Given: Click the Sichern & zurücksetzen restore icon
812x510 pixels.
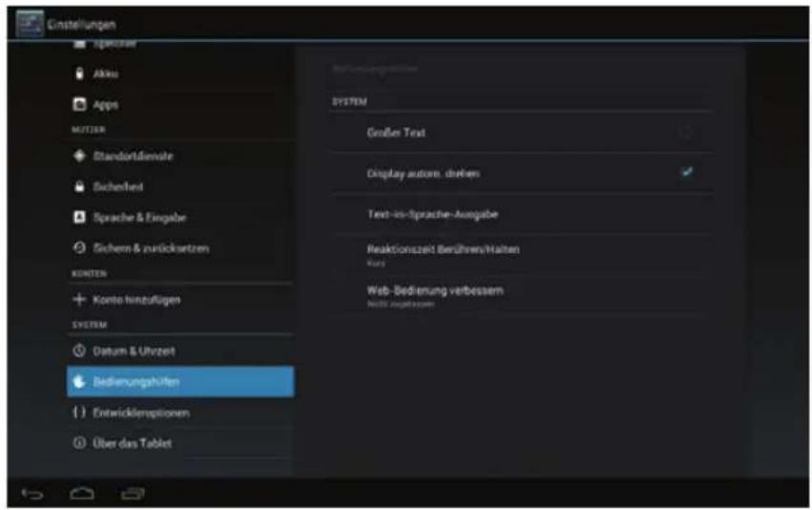Looking at the screenshot, I should click(79, 247).
